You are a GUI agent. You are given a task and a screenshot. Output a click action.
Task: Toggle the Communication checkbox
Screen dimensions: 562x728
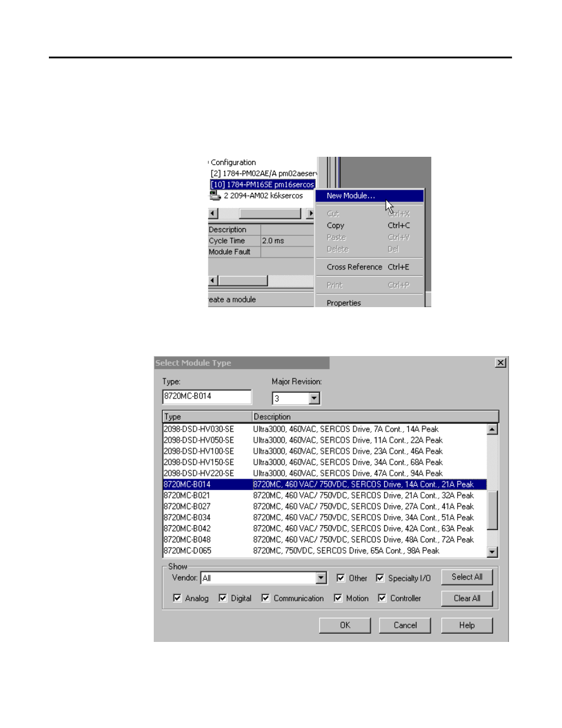click(x=266, y=598)
